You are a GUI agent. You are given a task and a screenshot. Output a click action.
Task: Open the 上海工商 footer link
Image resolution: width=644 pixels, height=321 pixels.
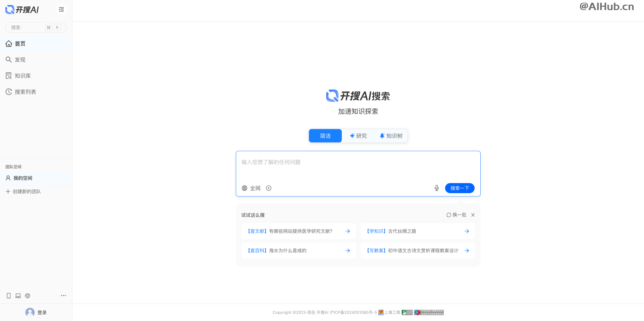[x=389, y=312]
